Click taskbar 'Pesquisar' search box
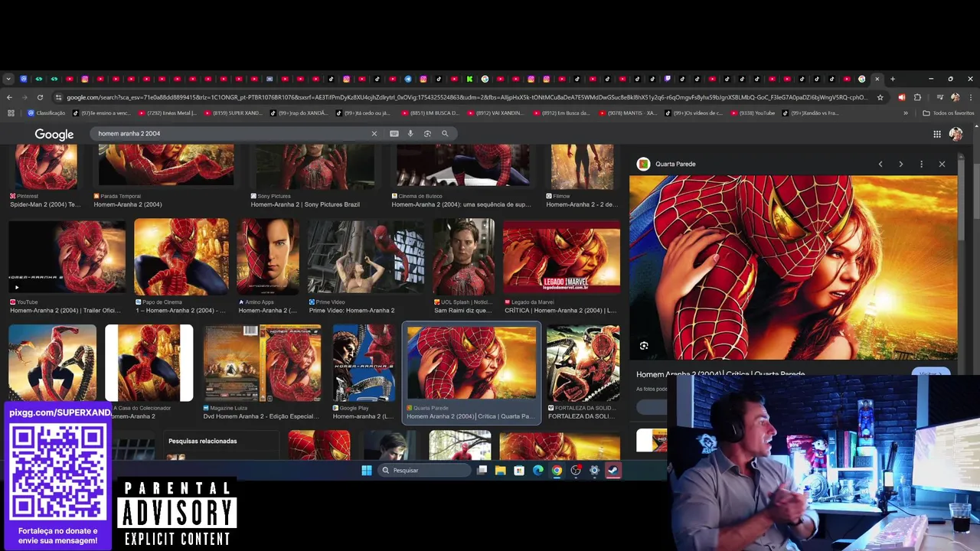 pyautogui.click(x=423, y=470)
